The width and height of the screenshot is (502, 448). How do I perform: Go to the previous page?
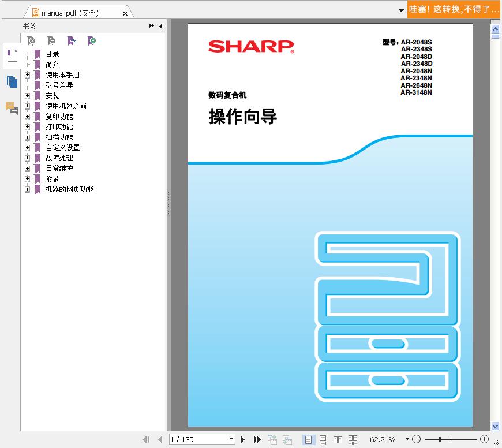(160, 440)
